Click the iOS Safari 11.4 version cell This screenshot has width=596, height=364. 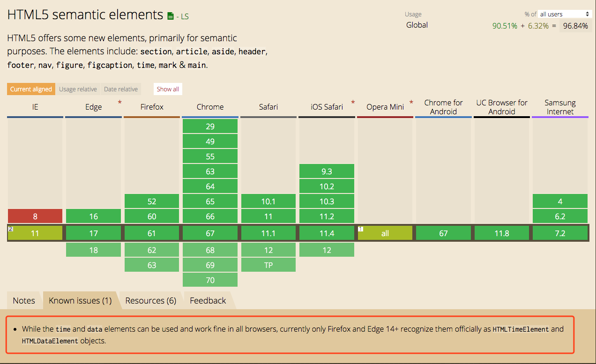(327, 233)
